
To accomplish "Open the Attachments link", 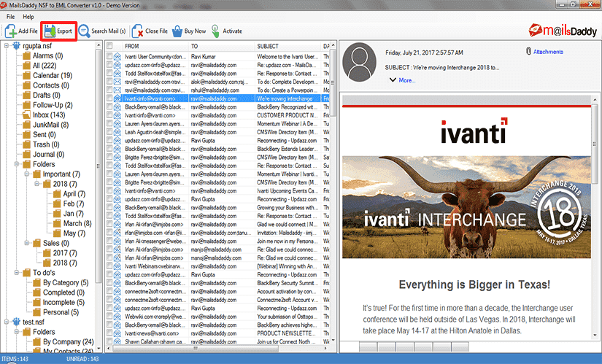I will point(548,52).
